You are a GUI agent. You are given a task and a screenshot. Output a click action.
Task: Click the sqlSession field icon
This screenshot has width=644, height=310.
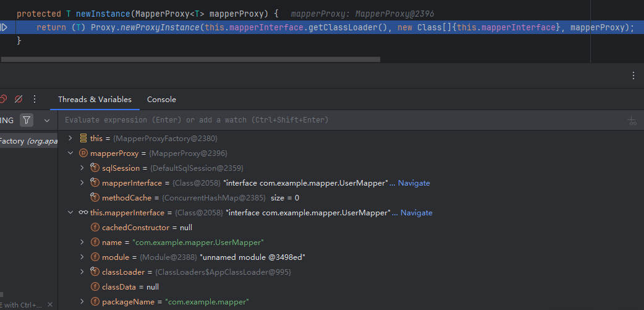pyautogui.click(x=95, y=168)
